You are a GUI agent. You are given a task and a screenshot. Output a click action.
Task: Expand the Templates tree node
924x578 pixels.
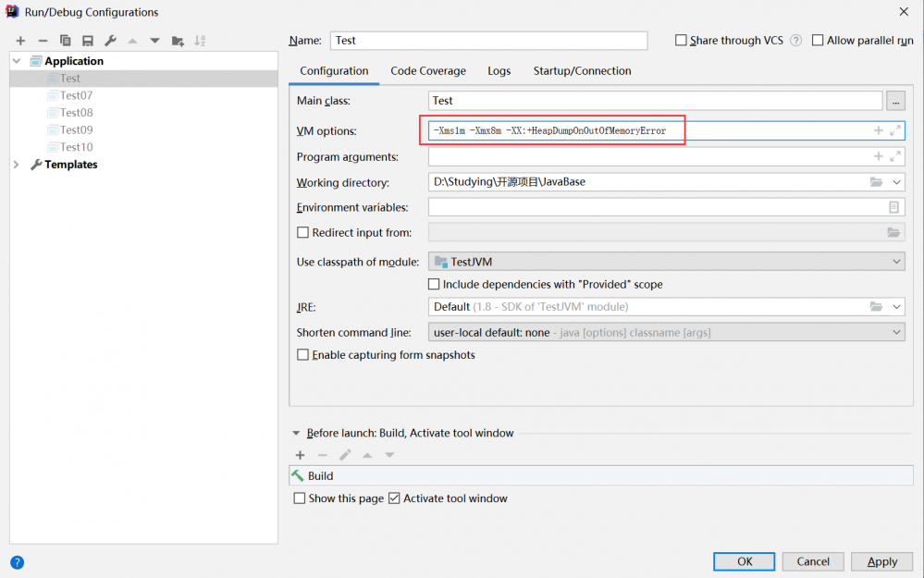[x=17, y=165]
